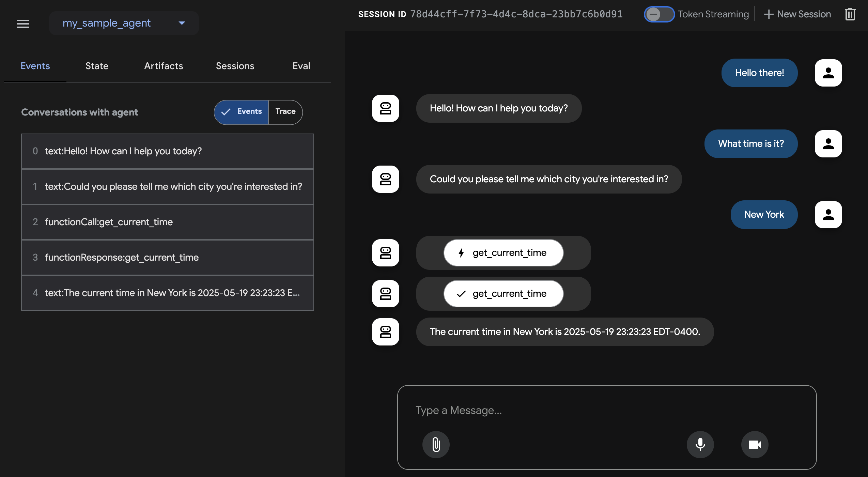Viewport: 868px width, 477px height.
Task: Delete the session with the trash icon
Action: (850, 14)
